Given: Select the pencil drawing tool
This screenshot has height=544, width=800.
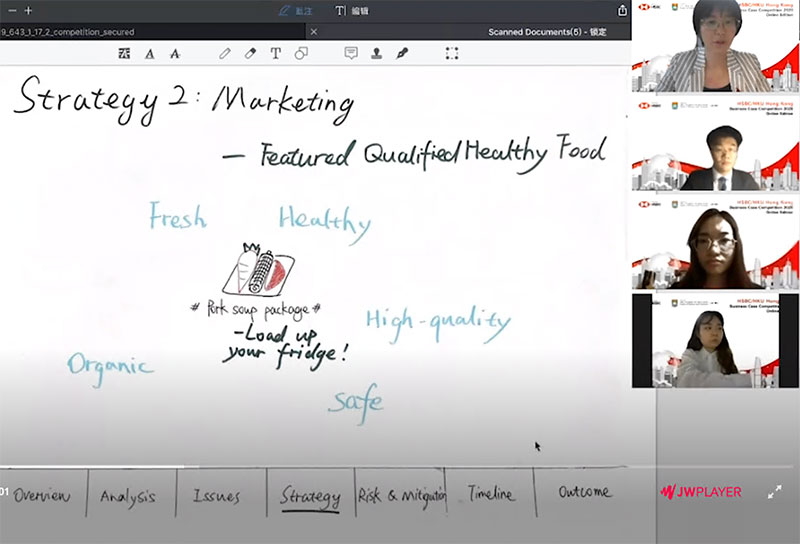Looking at the screenshot, I should [x=224, y=53].
